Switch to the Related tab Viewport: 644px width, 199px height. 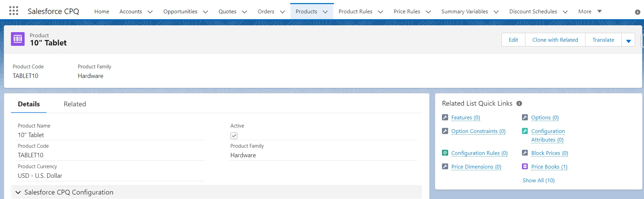[75, 104]
